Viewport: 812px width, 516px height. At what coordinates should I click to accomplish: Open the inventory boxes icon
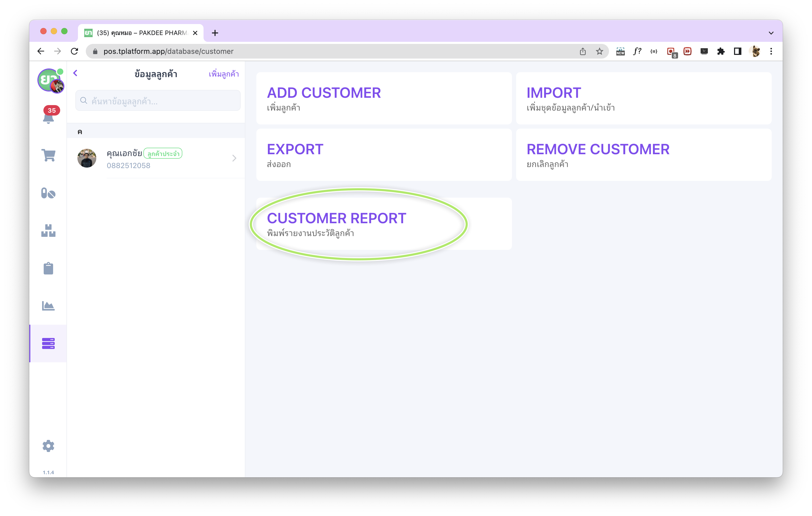[48, 231]
